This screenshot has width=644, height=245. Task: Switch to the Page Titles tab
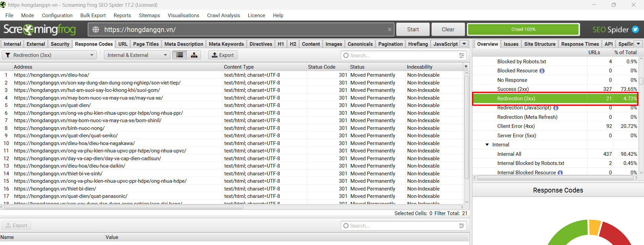click(x=146, y=44)
